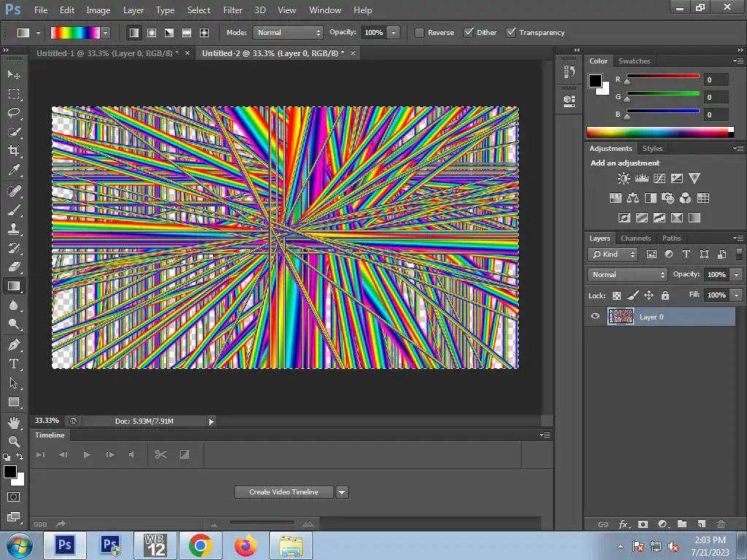Viewport: 747px width, 560px height.
Task: Select the Eyedropper tool
Action: point(14,170)
